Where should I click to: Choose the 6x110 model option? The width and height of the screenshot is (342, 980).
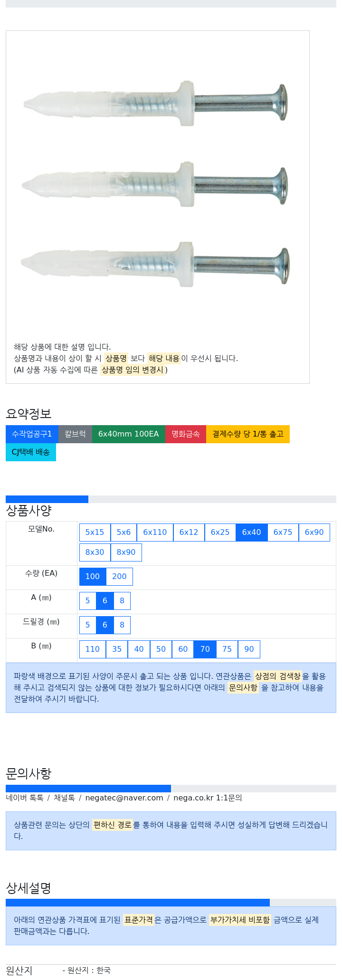point(155,532)
